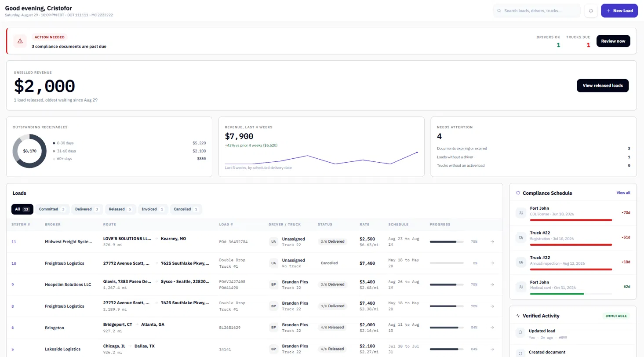Click progress bar of load 11
Screen dimensions: 644x357
click(447, 242)
